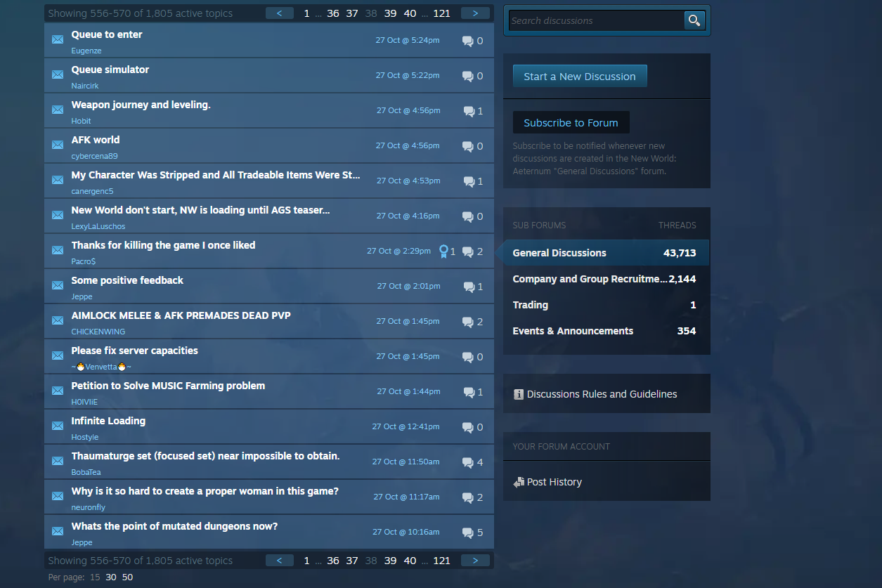Jump to page 37 in top pager
882x588 pixels.
[352, 13]
